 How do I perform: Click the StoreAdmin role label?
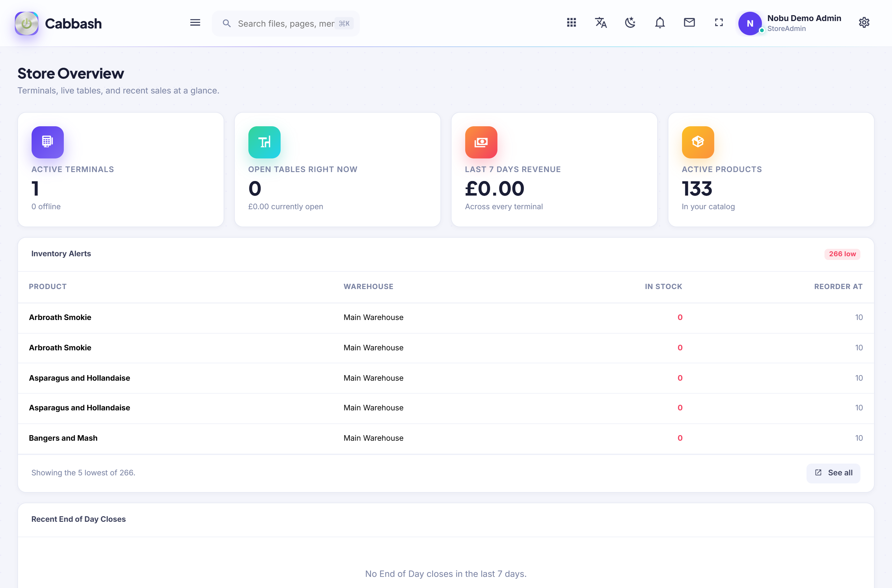pyautogui.click(x=786, y=29)
